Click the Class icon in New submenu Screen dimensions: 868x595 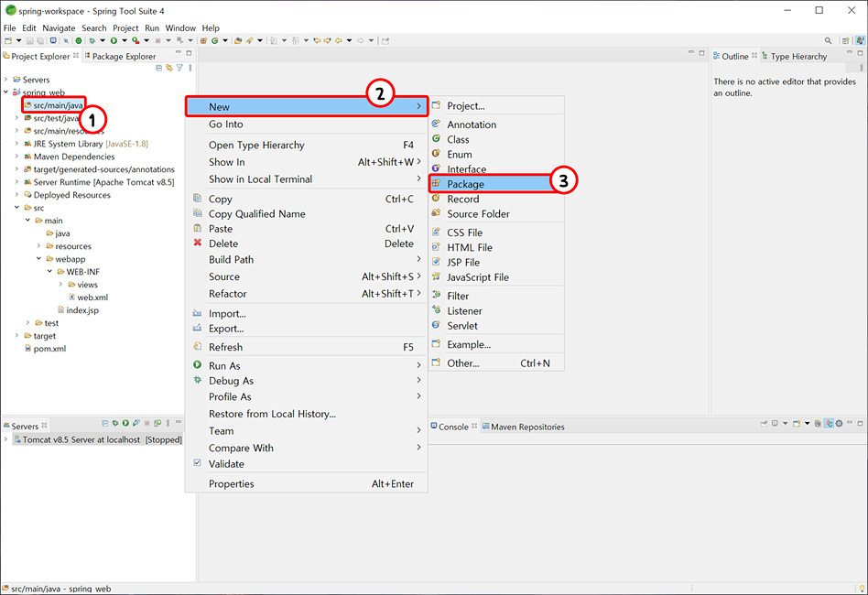tap(436, 139)
